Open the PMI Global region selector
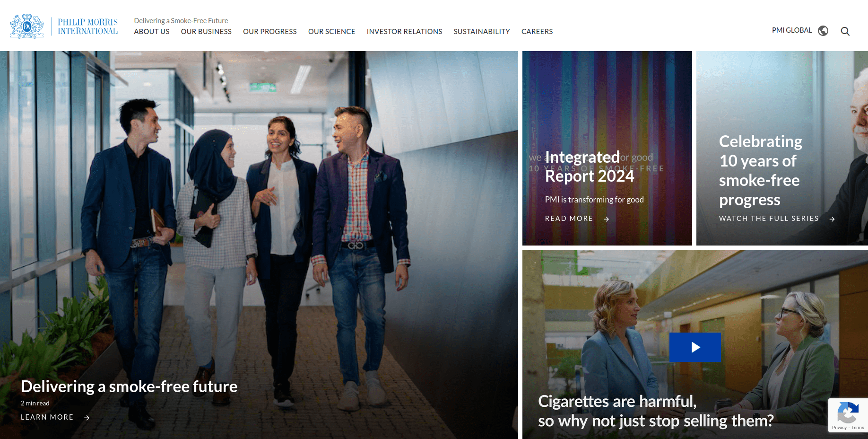Screen dimensions: 868x439 [792, 30]
